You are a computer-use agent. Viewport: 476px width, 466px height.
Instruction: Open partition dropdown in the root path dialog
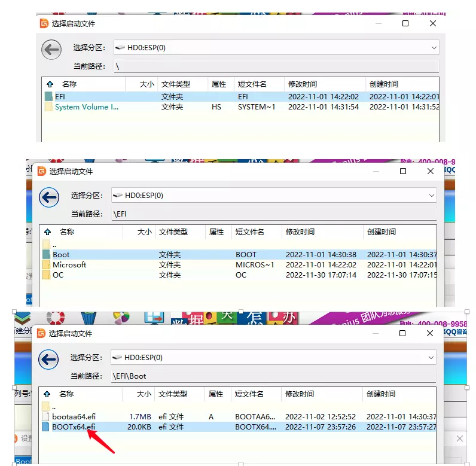(x=434, y=47)
